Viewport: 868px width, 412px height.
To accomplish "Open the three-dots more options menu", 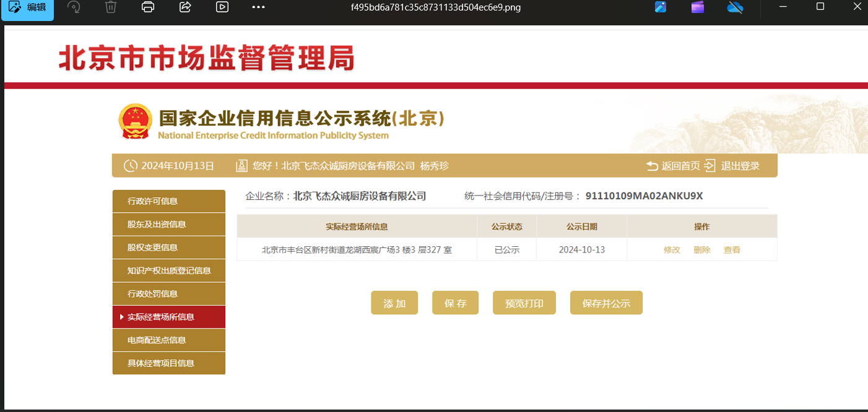I will 259,7.
